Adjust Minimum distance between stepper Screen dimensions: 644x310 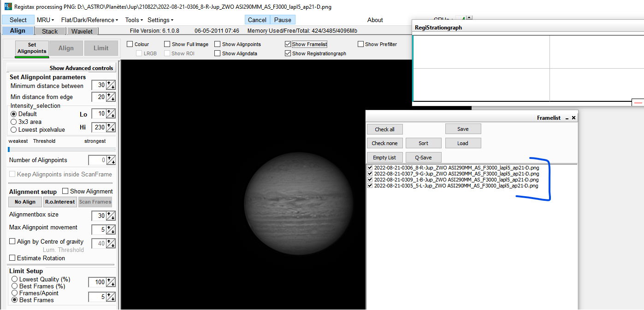coord(111,85)
